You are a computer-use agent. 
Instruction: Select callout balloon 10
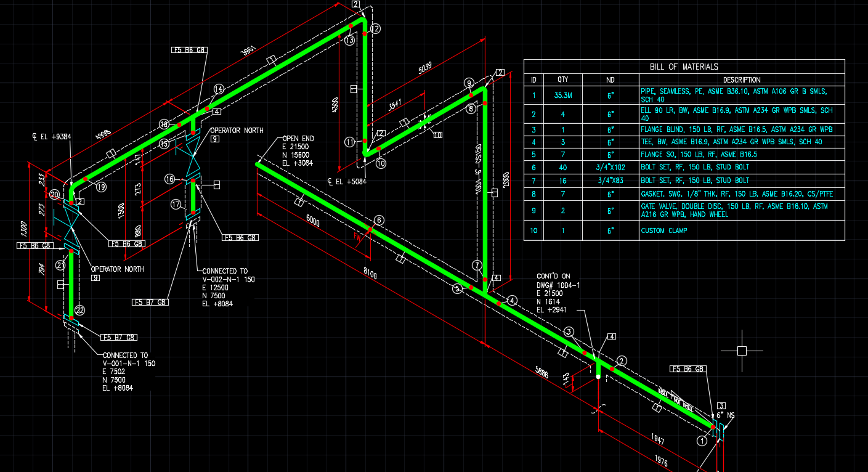pos(381,164)
